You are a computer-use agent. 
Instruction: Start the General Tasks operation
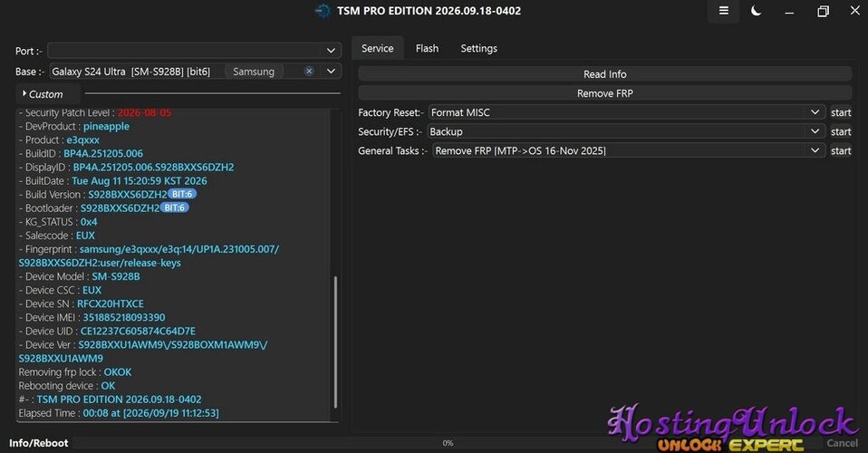point(840,150)
